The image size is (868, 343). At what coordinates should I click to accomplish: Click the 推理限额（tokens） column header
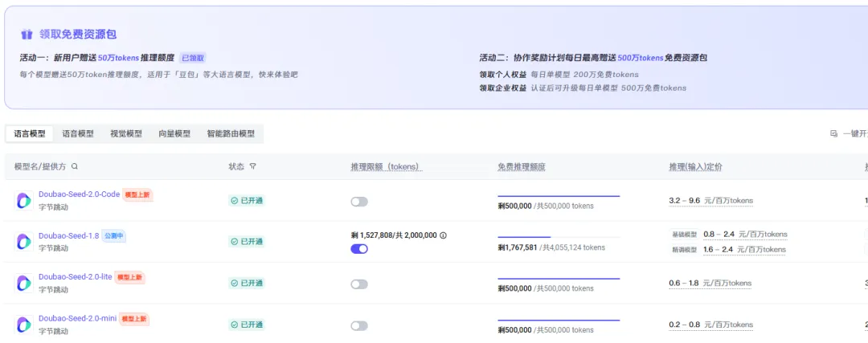point(387,166)
